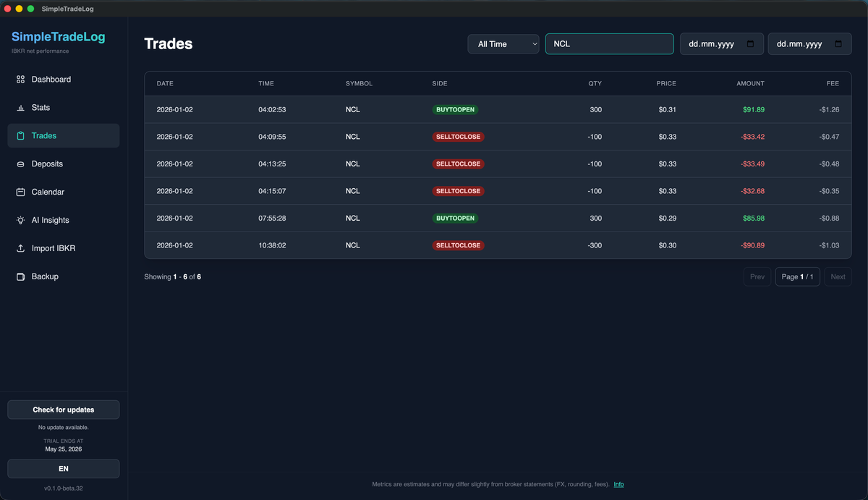868x500 pixels.
Task: Click the PRICE column header
Action: tap(666, 84)
